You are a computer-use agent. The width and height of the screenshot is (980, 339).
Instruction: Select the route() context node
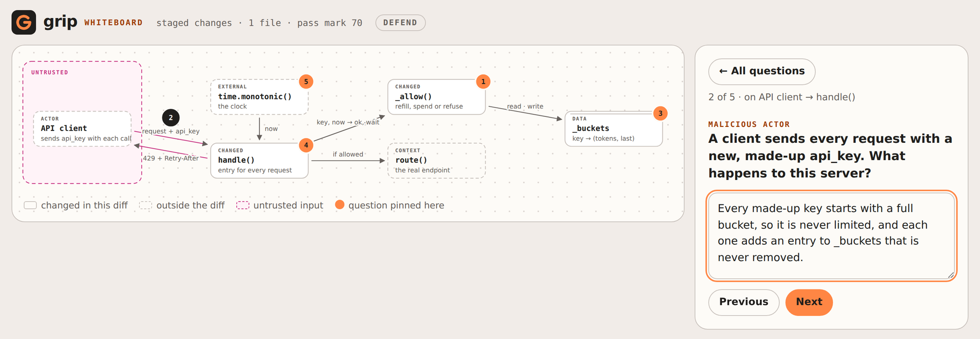tap(437, 161)
